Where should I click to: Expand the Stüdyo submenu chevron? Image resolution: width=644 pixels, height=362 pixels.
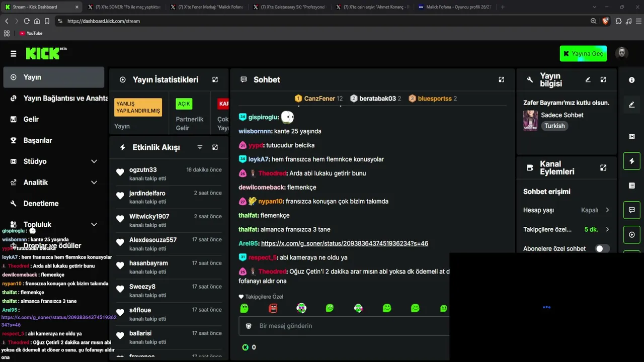94,161
